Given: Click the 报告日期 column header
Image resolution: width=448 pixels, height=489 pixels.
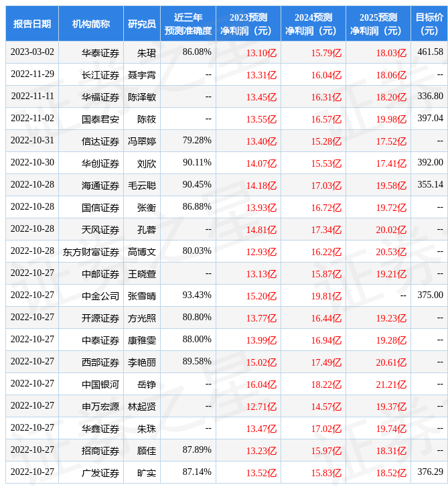Looking at the screenshot, I should coord(32,24).
